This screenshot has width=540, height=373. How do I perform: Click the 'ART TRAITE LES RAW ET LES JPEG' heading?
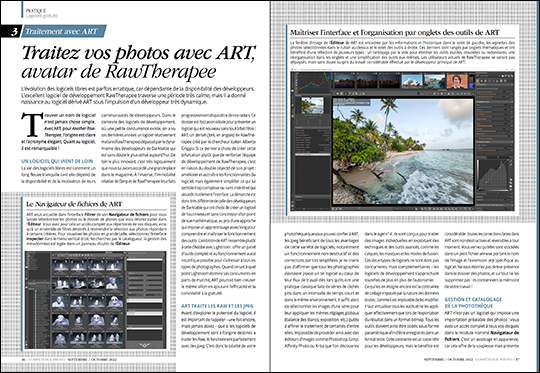[217, 306]
